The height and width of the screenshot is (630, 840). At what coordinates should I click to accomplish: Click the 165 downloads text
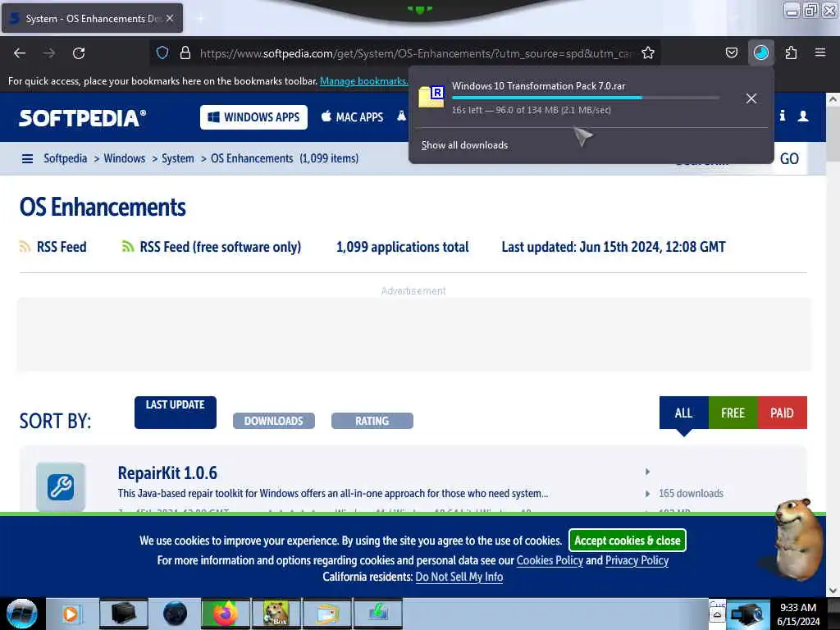[691, 493]
